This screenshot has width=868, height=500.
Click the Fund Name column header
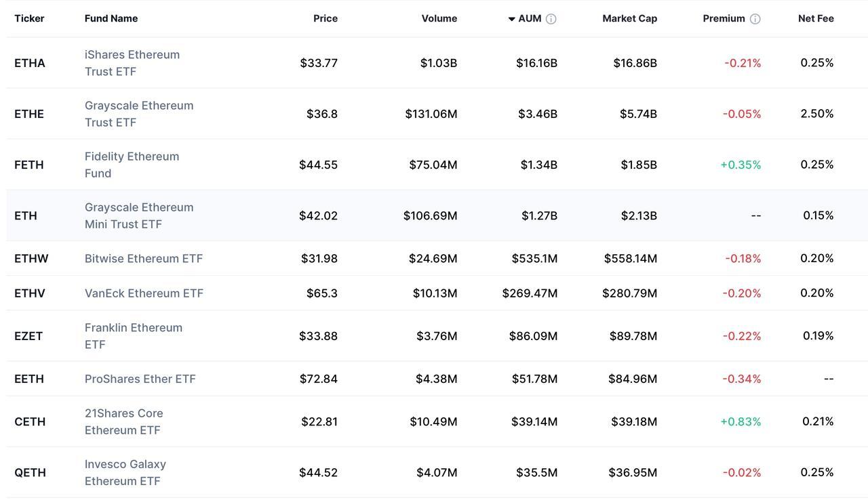click(x=111, y=18)
